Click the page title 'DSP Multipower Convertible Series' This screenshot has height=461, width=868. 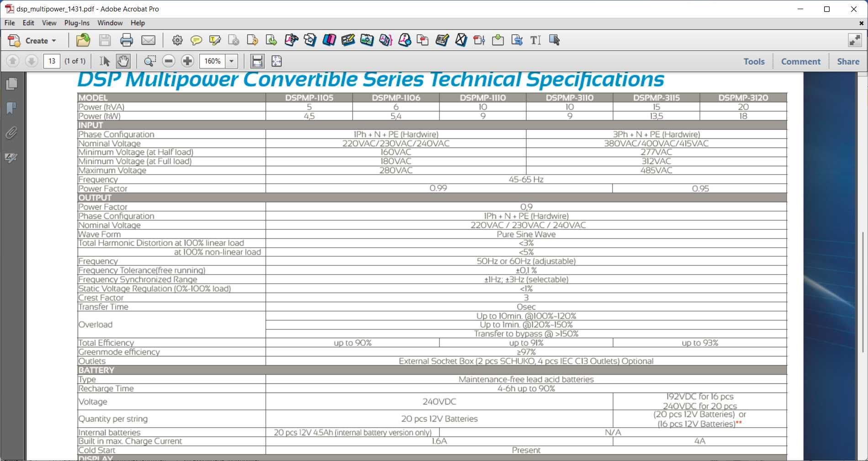pyautogui.click(x=250, y=80)
